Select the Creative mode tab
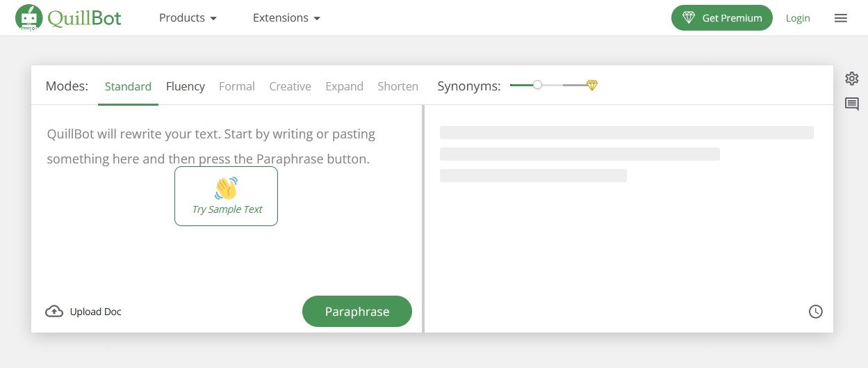 click(290, 86)
